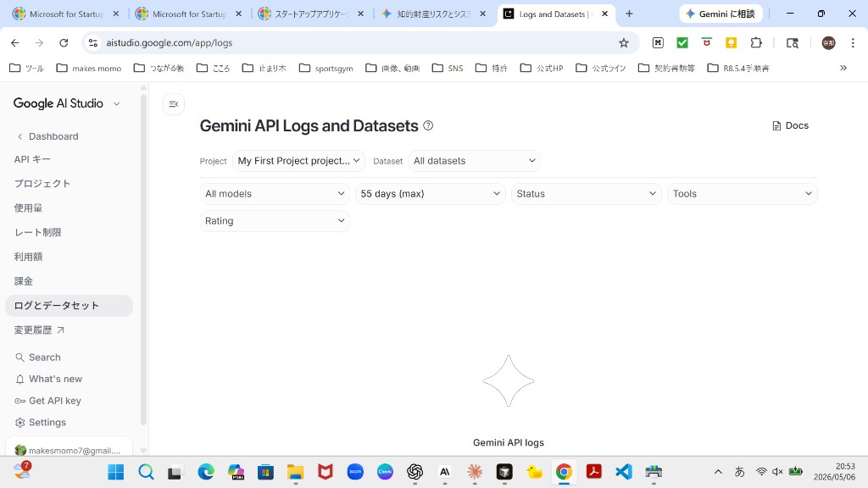868x488 pixels.
Task: Select the Project My First Project dropdown
Action: pyautogui.click(x=298, y=161)
